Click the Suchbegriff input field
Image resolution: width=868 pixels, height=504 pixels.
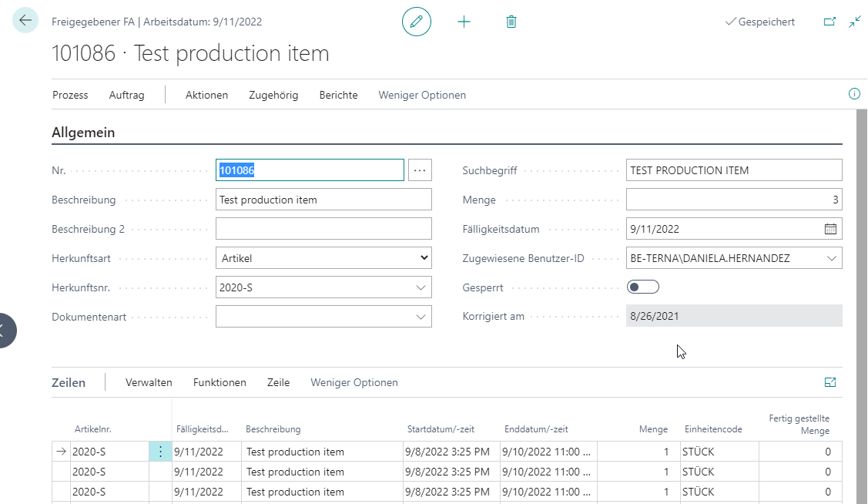click(x=734, y=170)
